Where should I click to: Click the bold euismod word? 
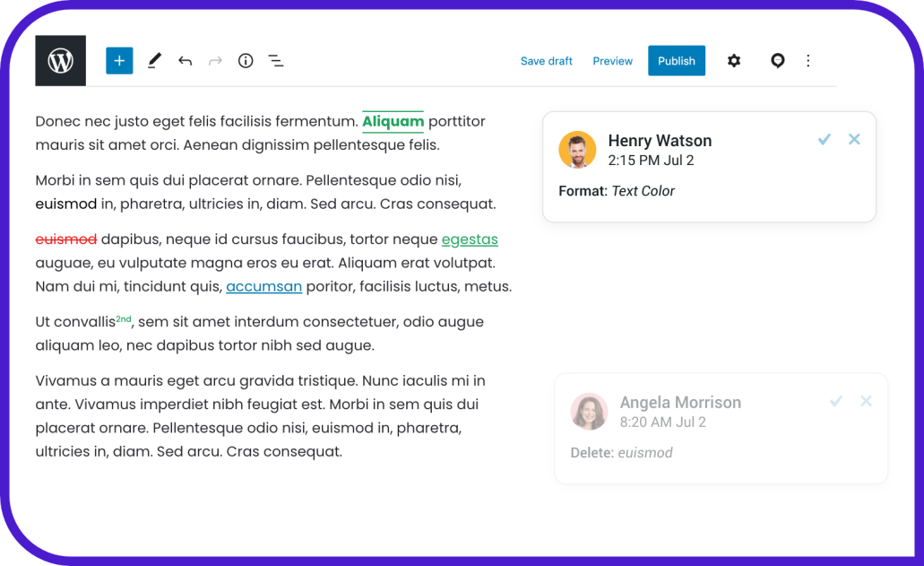[66, 204]
